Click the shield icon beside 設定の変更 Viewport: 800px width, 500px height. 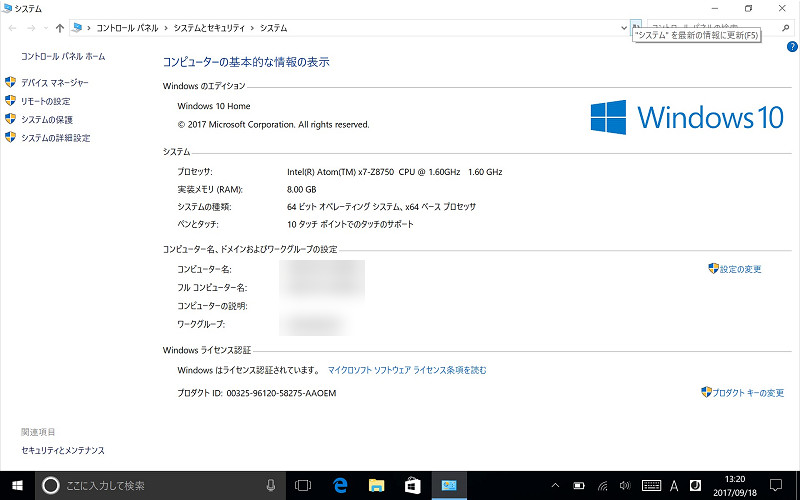(714, 268)
